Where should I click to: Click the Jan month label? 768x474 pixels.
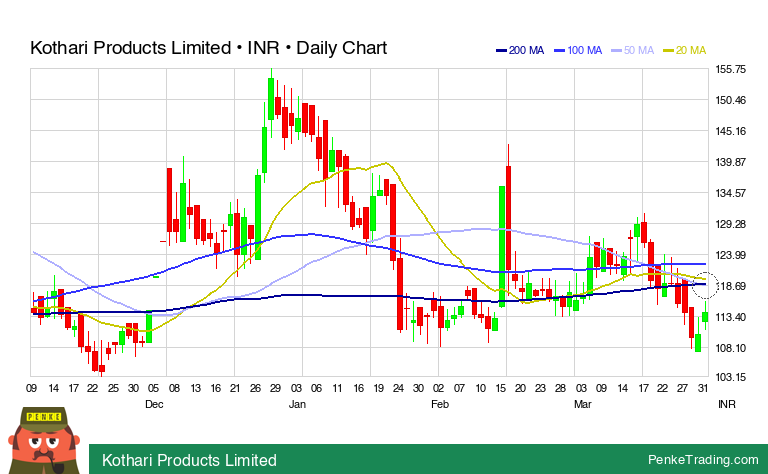click(297, 404)
